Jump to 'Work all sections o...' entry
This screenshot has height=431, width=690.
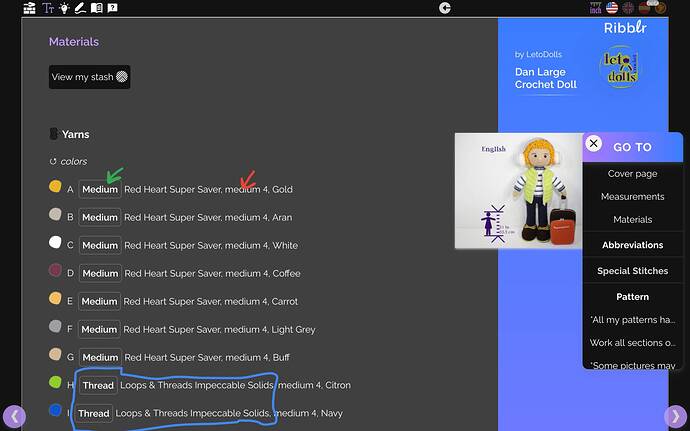coord(632,343)
